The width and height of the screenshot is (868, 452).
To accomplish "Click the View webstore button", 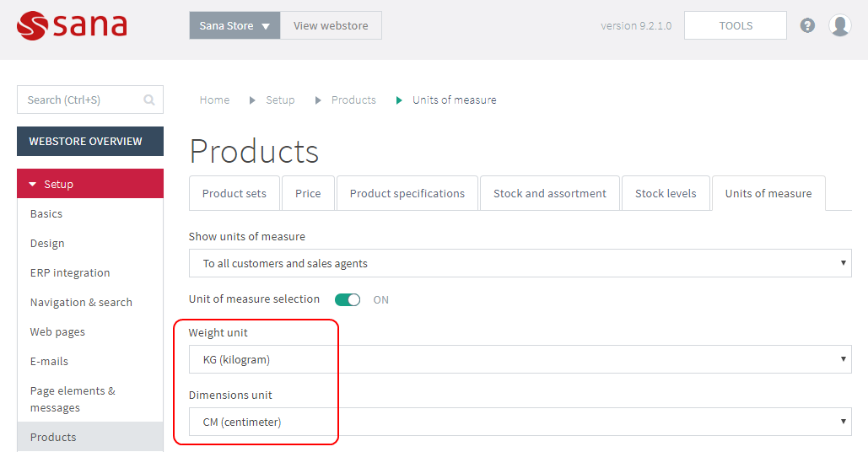I will 331,25.
